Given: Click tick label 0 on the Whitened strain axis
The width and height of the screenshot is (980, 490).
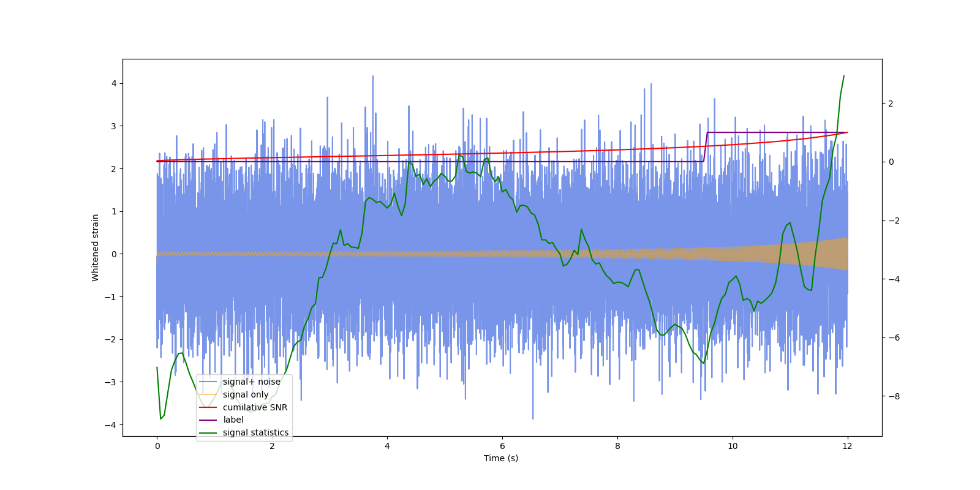Looking at the screenshot, I should (114, 254).
